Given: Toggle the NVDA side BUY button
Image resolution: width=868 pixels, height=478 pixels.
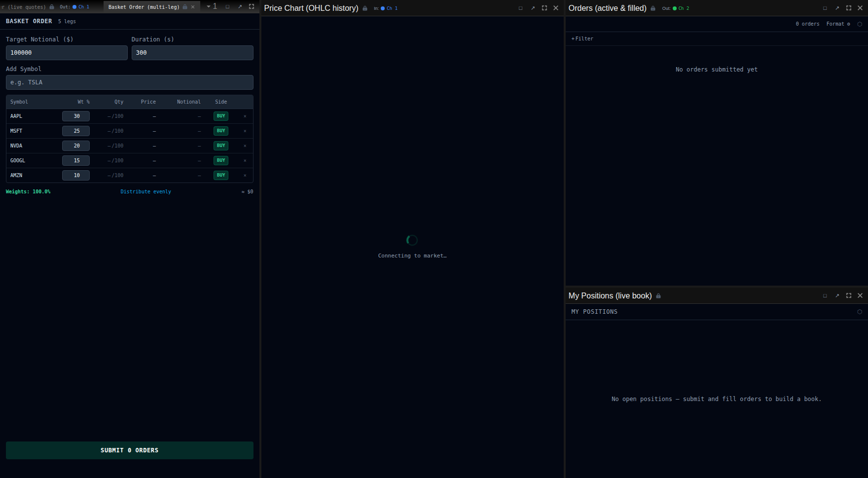Looking at the screenshot, I should coord(221,146).
